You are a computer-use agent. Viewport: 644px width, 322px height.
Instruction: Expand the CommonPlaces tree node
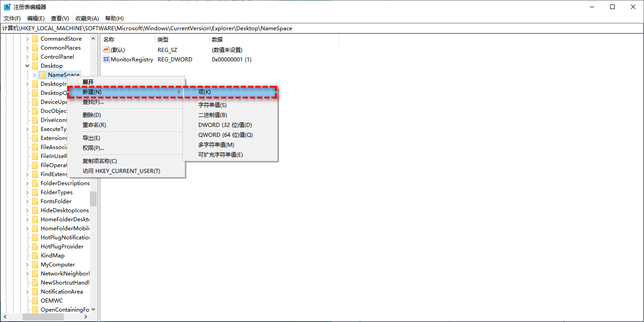tap(27, 48)
